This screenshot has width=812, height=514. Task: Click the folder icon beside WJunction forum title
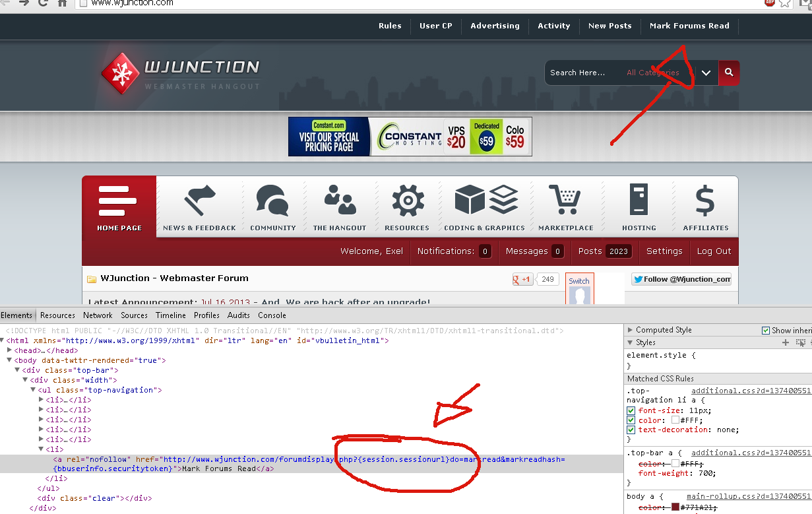[x=92, y=279]
